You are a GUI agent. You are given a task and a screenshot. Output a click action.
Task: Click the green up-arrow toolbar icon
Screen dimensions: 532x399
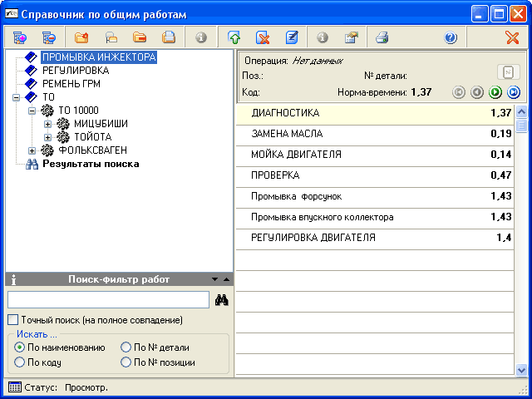[234, 37]
